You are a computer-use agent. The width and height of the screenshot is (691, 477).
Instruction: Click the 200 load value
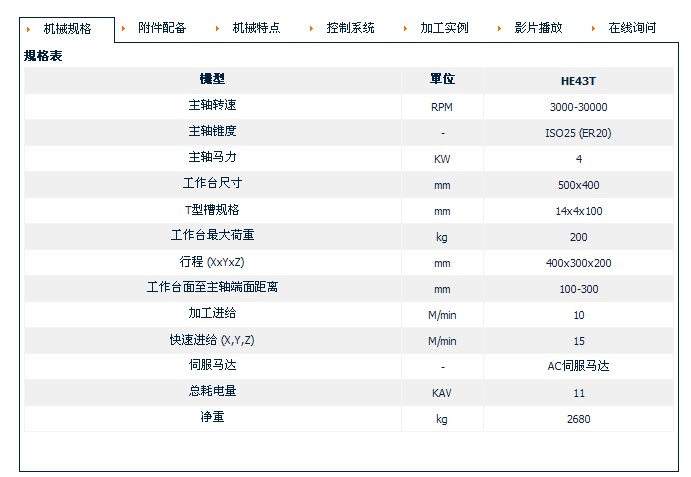pyautogui.click(x=579, y=237)
